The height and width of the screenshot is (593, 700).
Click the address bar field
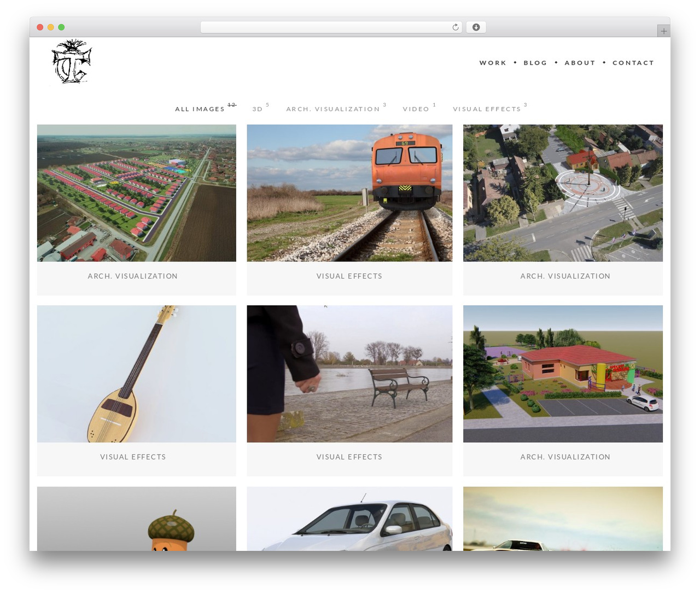[331, 27]
